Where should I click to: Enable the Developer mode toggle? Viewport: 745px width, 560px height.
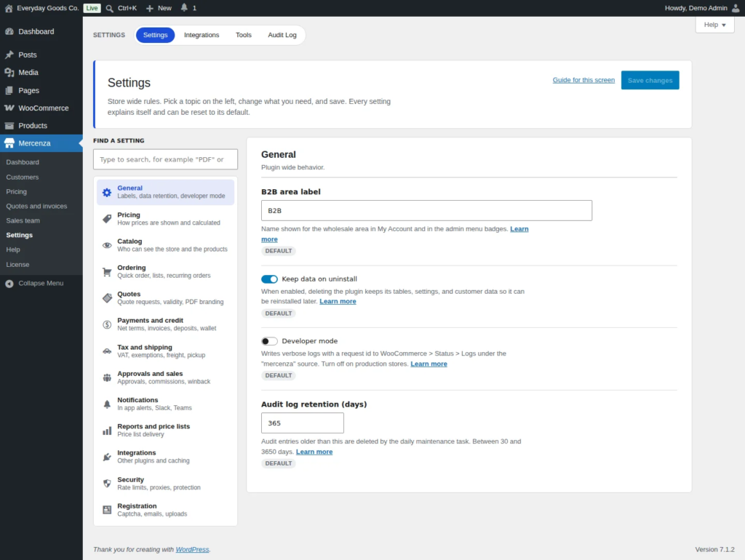(x=269, y=342)
